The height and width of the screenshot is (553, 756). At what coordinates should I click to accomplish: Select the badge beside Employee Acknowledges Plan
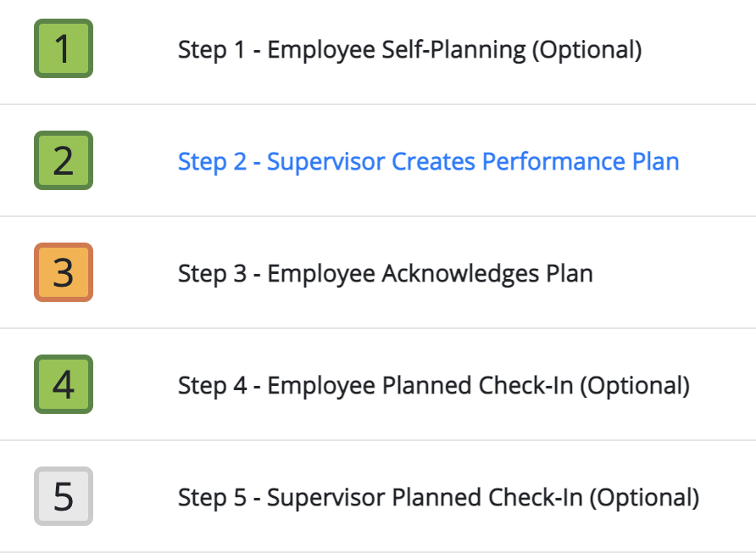coord(64,272)
